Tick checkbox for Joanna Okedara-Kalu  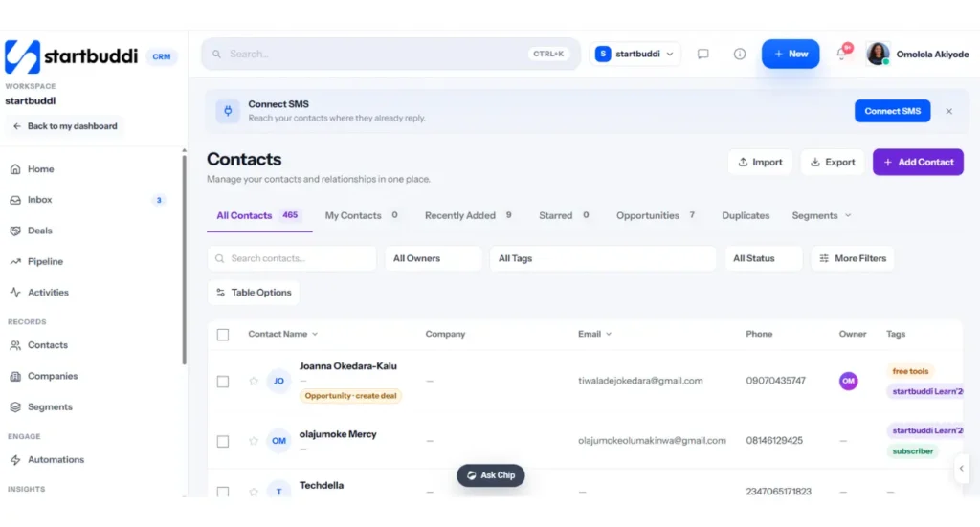pos(222,382)
